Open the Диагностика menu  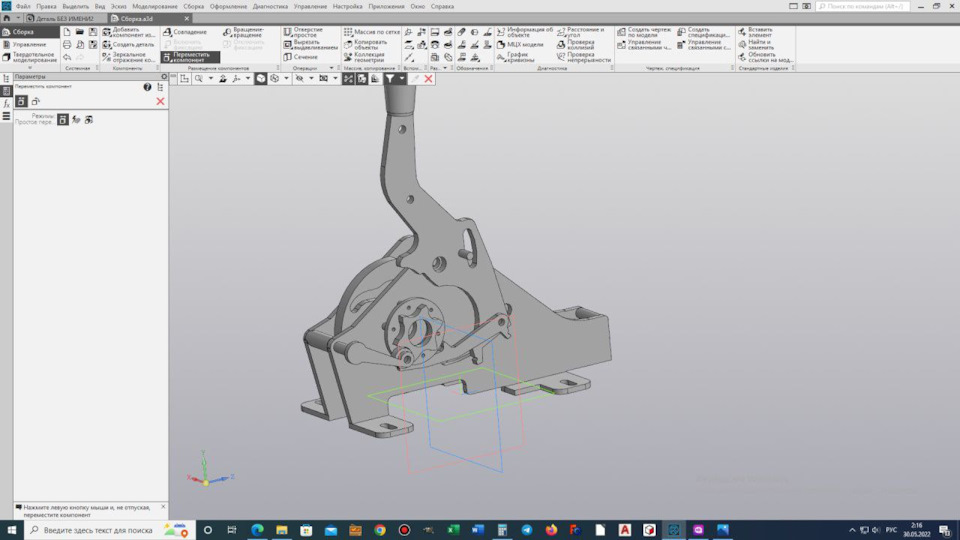[270, 6]
